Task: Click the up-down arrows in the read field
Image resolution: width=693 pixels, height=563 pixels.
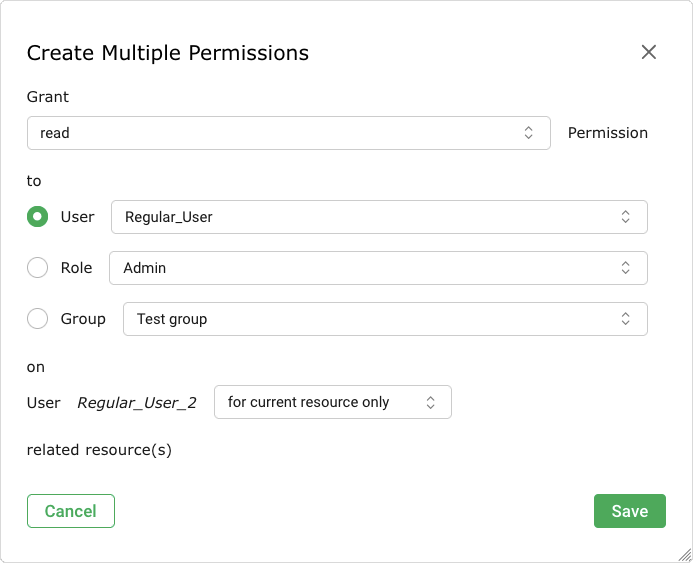Action: (x=529, y=133)
